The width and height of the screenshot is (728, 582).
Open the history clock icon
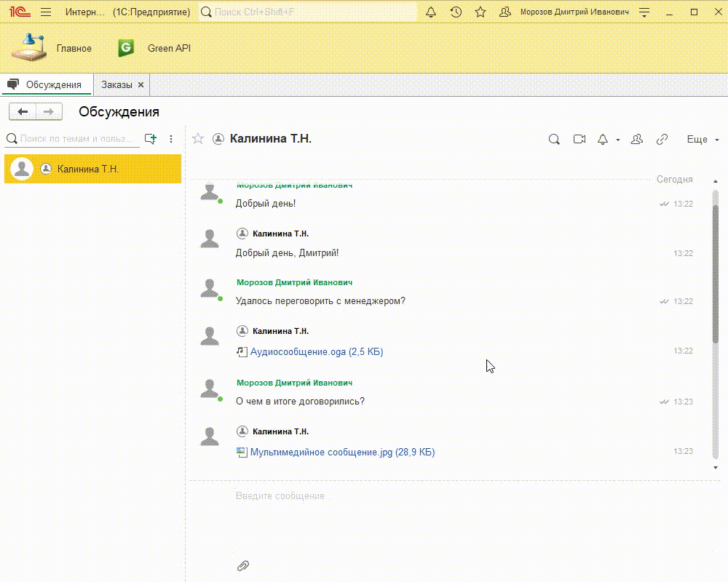click(x=456, y=12)
